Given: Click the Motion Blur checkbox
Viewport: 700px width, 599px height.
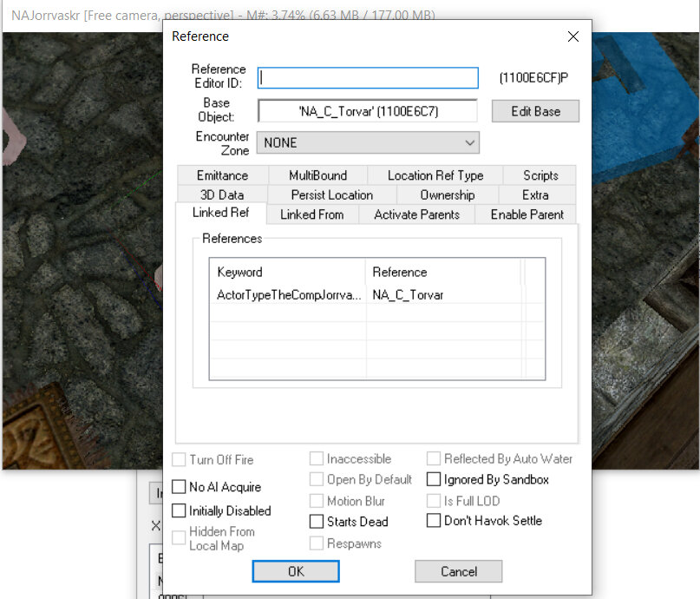Looking at the screenshot, I should [317, 501].
